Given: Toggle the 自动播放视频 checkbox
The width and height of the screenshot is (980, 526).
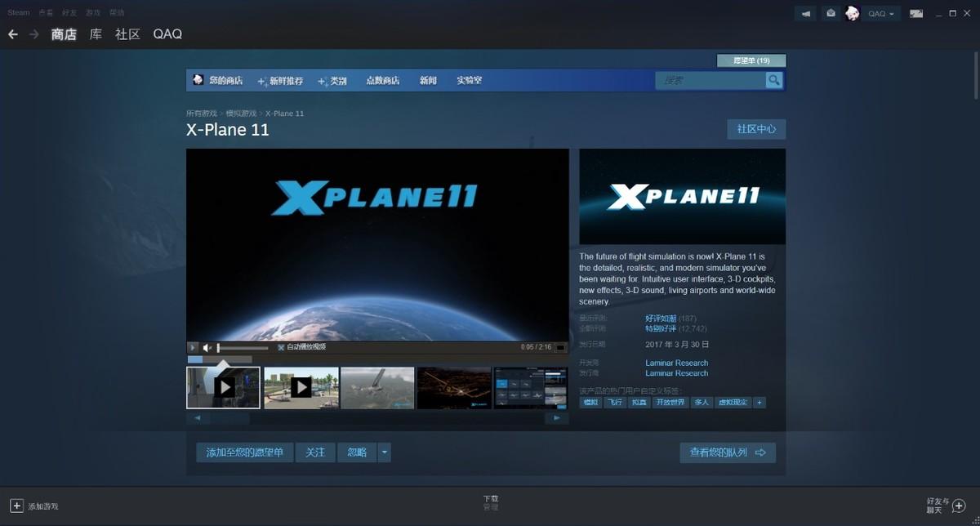Looking at the screenshot, I should point(281,347).
